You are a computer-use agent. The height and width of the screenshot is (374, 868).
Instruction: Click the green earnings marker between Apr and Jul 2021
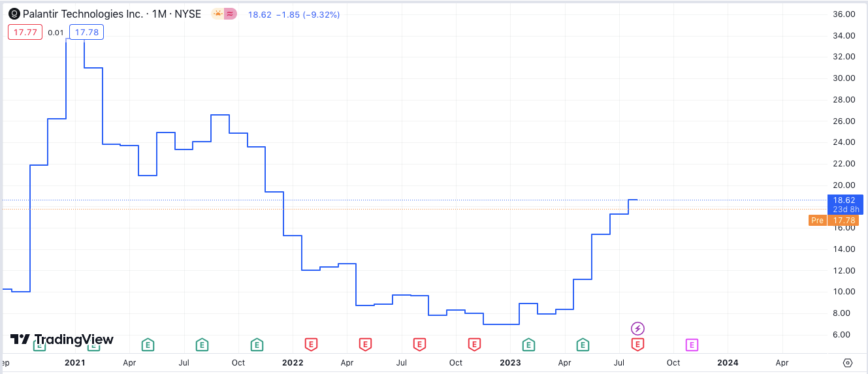click(148, 344)
